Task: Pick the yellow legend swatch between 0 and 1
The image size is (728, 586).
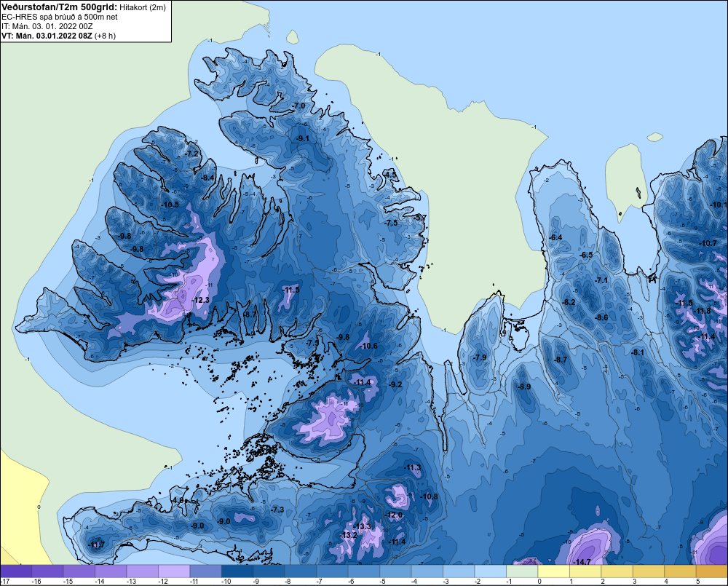Action: pyautogui.click(x=553, y=571)
